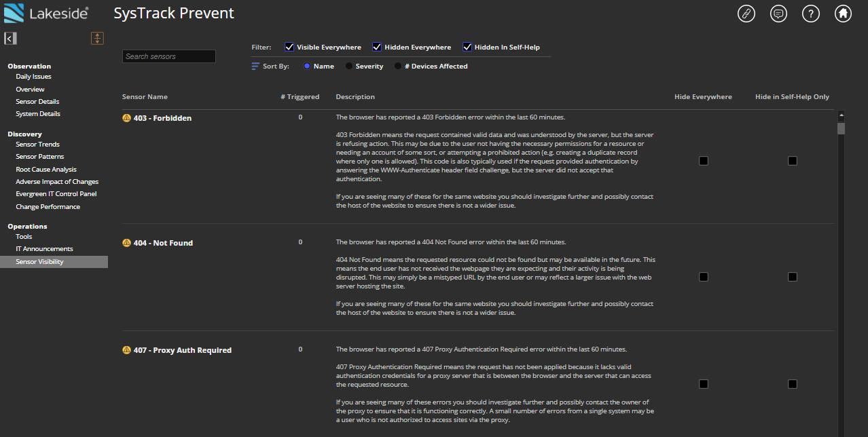
Task: Select the Name sort radio button
Action: point(307,66)
